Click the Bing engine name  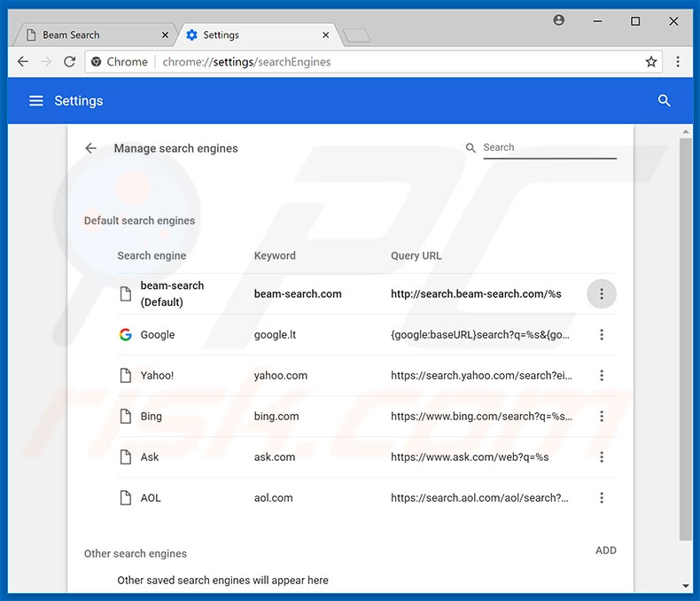pos(151,416)
